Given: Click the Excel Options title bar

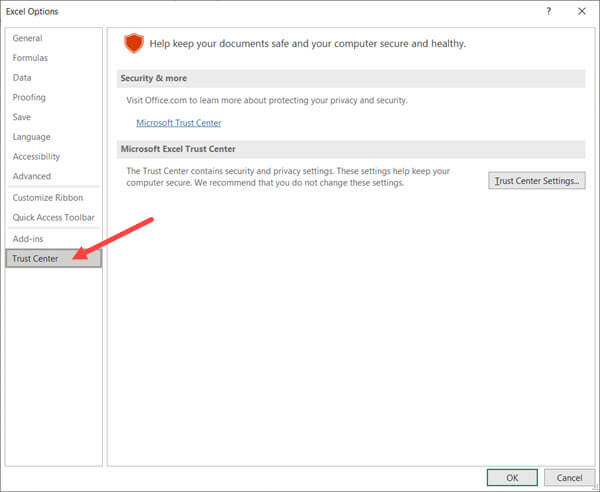Looking at the screenshot, I should [250, 11].
